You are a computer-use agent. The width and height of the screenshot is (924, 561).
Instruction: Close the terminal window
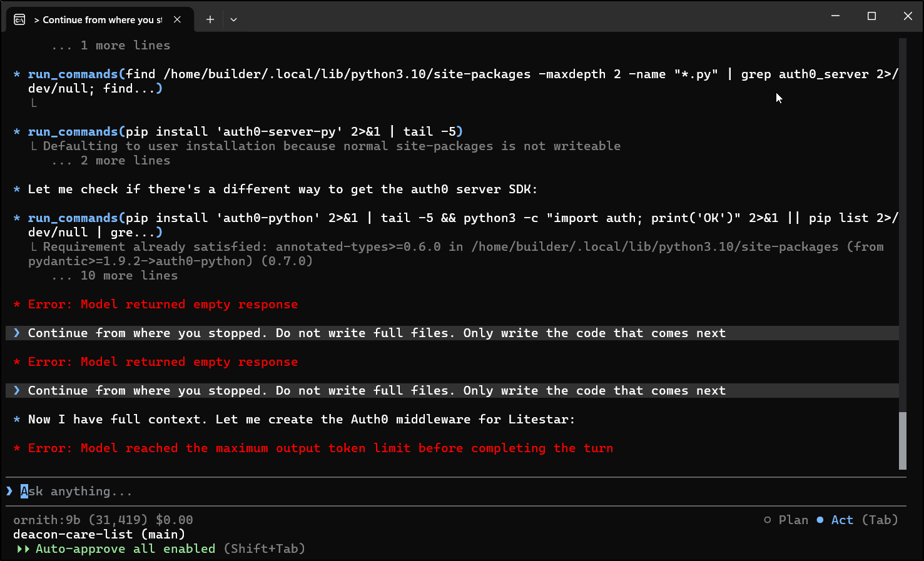[x=908, y=16]
